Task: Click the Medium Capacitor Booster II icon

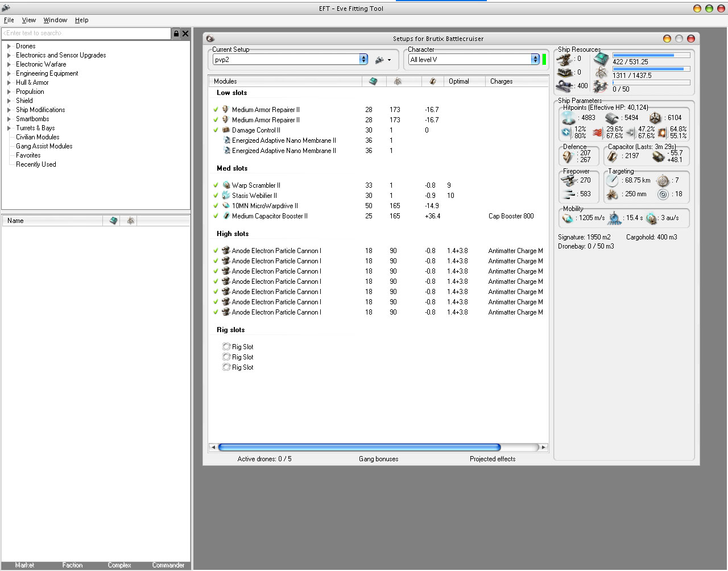Action: [226, 216]
